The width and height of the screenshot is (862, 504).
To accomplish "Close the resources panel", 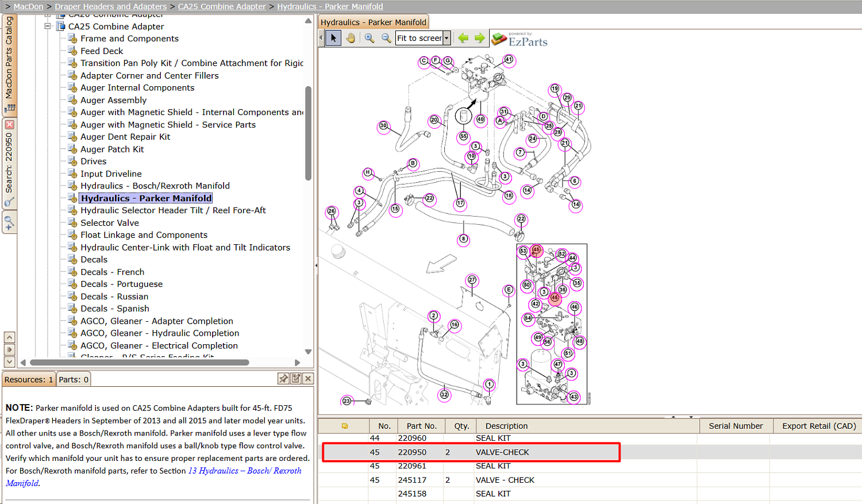I will tap(308, 378).
